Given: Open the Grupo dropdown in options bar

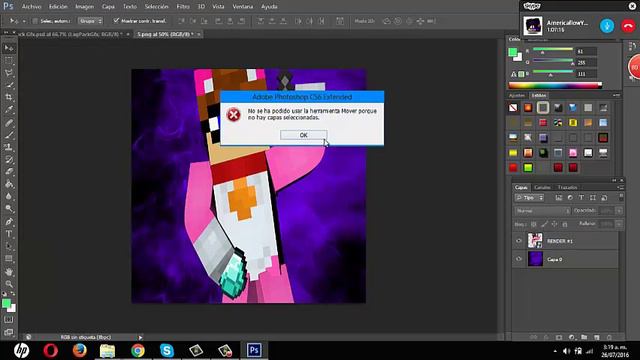Looking at the screenshot, I should tap(90, 21).
